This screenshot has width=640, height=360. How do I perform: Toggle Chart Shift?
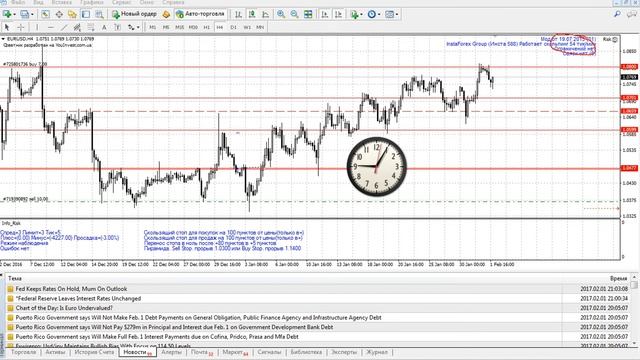coord(338,14)
